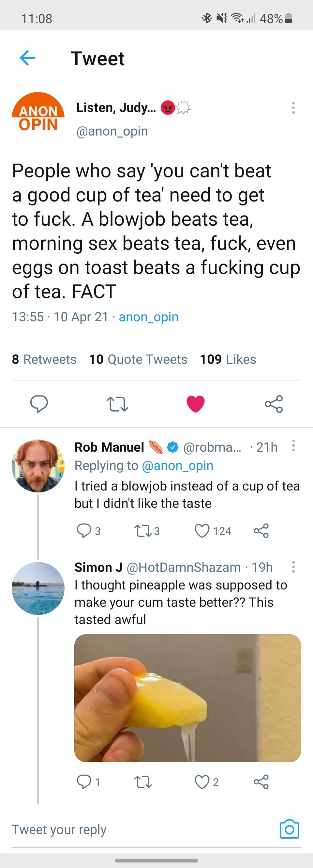Screen dimensions: 313x868
Task: Open camera icon in reply bar
Action: click(x=290, y=829)
